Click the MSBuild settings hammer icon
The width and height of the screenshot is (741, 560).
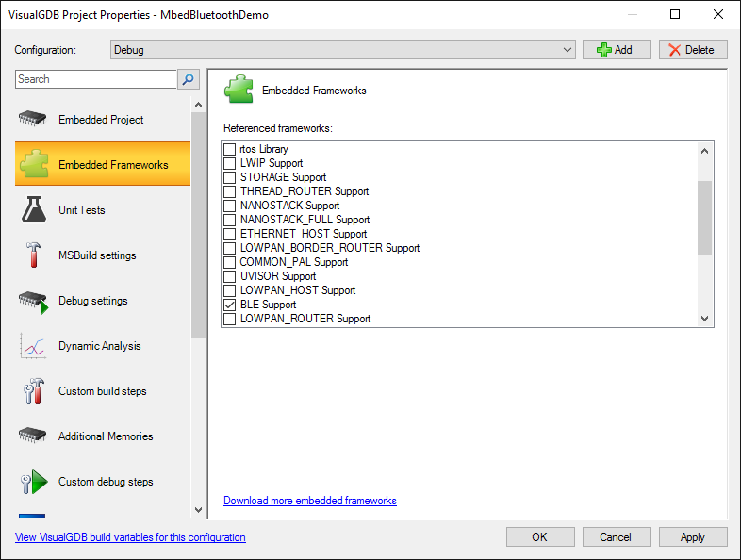(x=33, y=255)
